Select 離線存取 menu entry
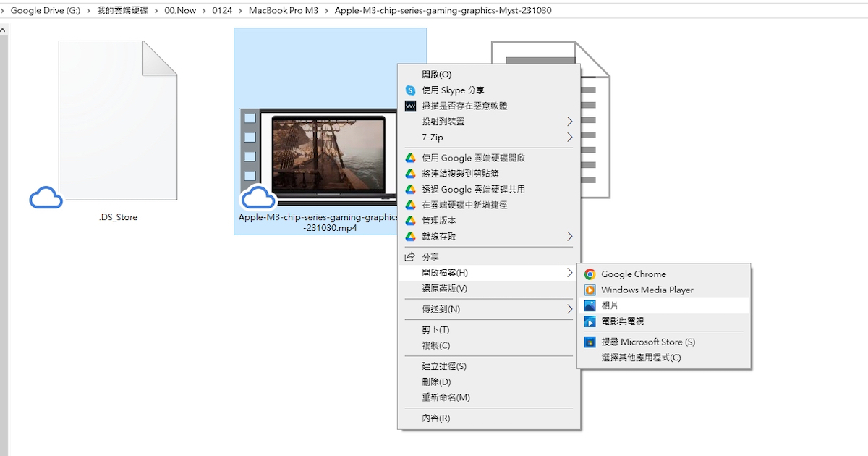This screenshot has width=868, height=456. point(489,237)
